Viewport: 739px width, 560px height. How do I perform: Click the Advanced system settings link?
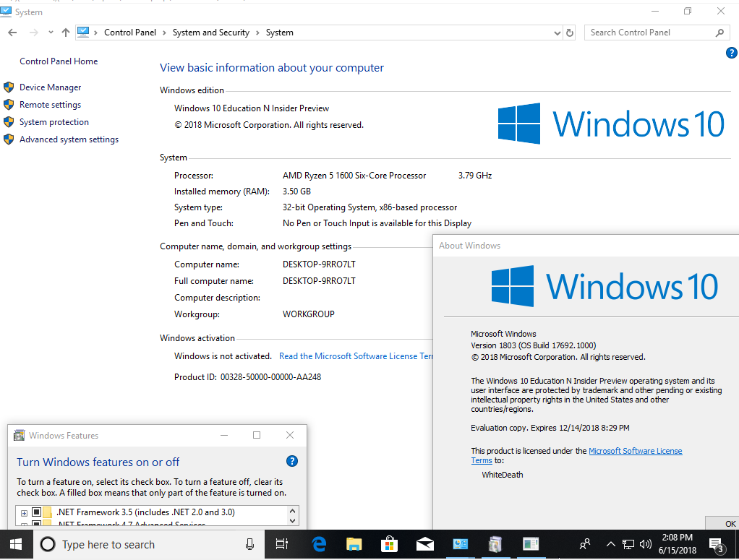pos(69,139)
